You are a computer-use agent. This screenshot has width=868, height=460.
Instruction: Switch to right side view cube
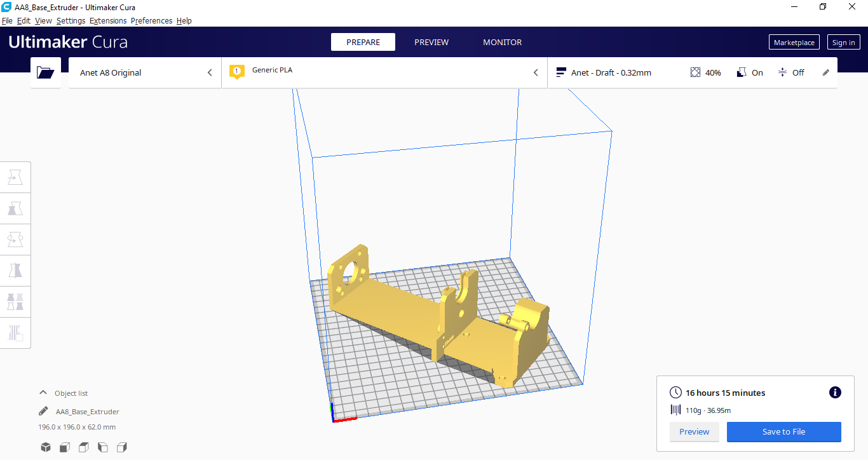[x=122, y=447]
